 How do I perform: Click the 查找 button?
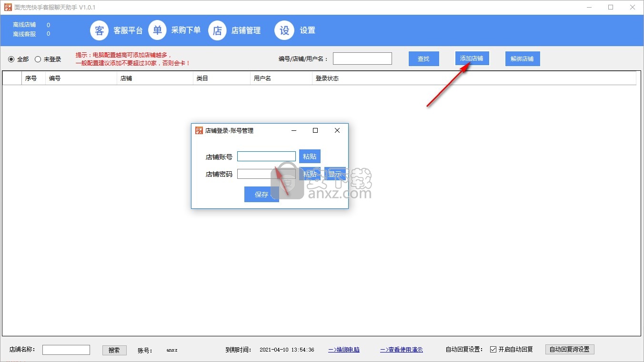[424, 59]
